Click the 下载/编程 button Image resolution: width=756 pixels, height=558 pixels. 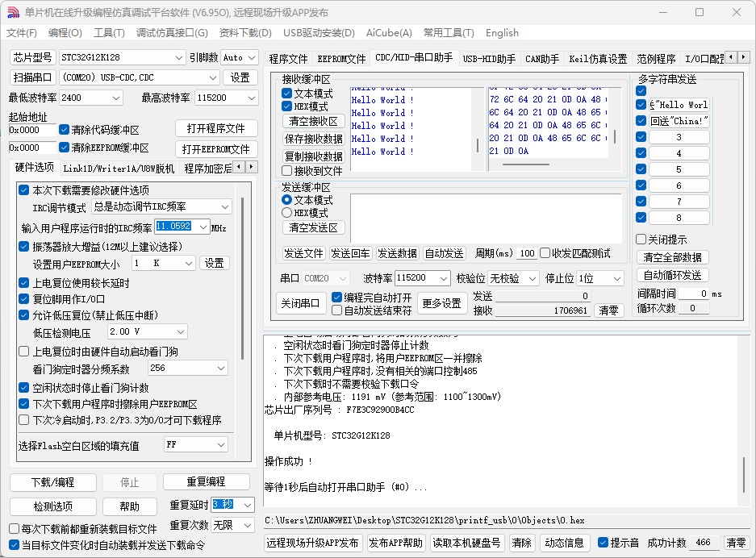click(x=53, y=482)
